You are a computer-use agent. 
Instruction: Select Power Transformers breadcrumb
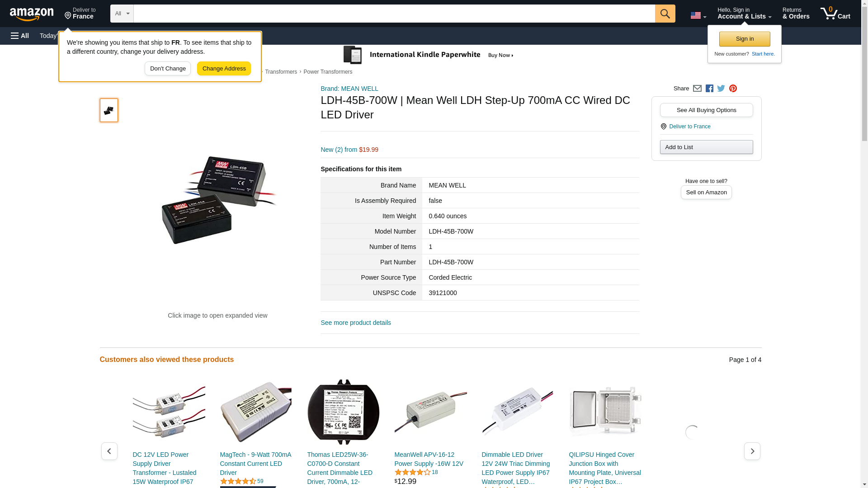[328, 72]
